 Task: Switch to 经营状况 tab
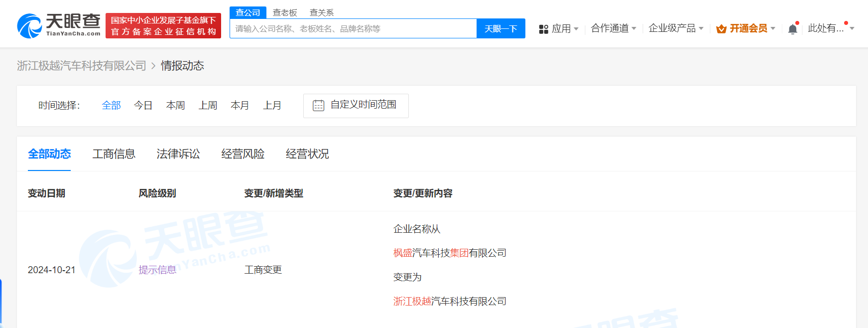click(307, 154)
